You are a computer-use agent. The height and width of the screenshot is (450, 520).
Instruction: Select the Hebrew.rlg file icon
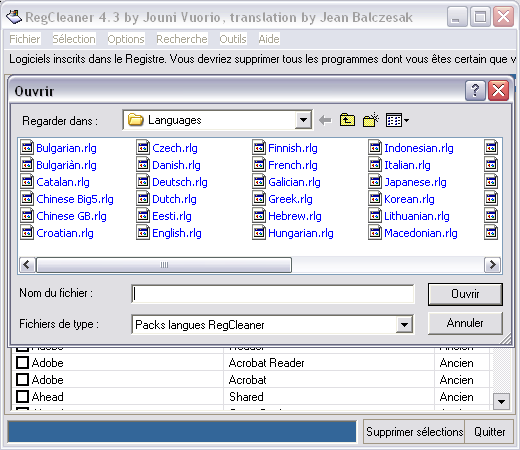pyautogui.click(x=259, y=215)
